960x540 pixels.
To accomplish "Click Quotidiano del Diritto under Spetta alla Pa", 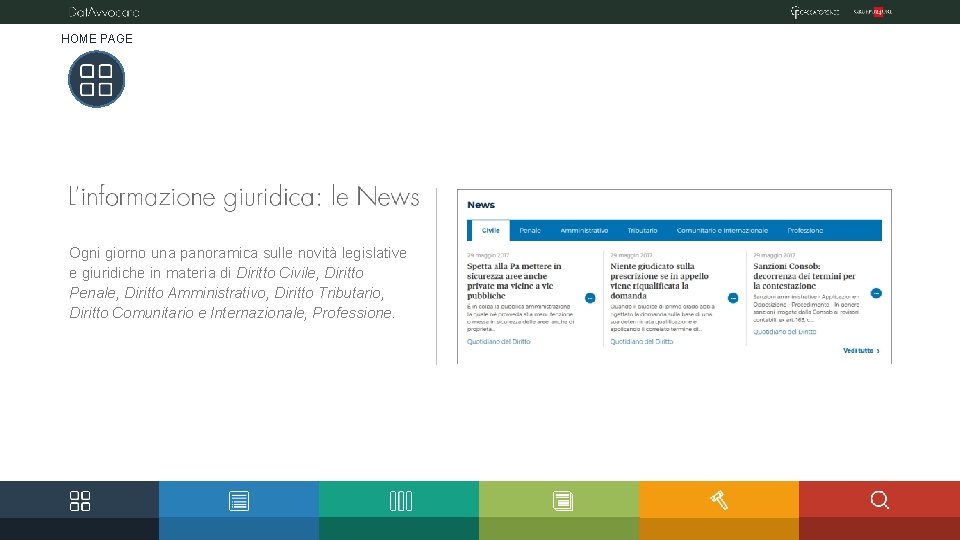I will pos(498,342).
